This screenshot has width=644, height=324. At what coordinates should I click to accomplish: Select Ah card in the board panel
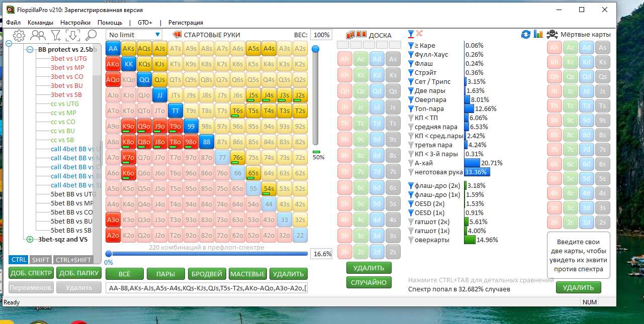pyautogui.click(x=345, y=59)
